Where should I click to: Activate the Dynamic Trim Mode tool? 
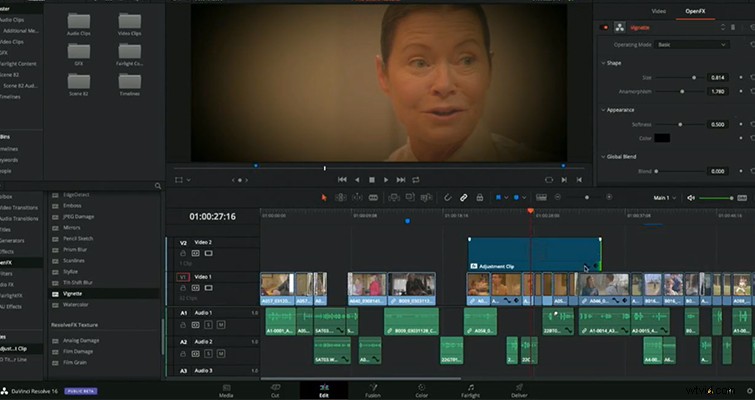pos(357,197)
